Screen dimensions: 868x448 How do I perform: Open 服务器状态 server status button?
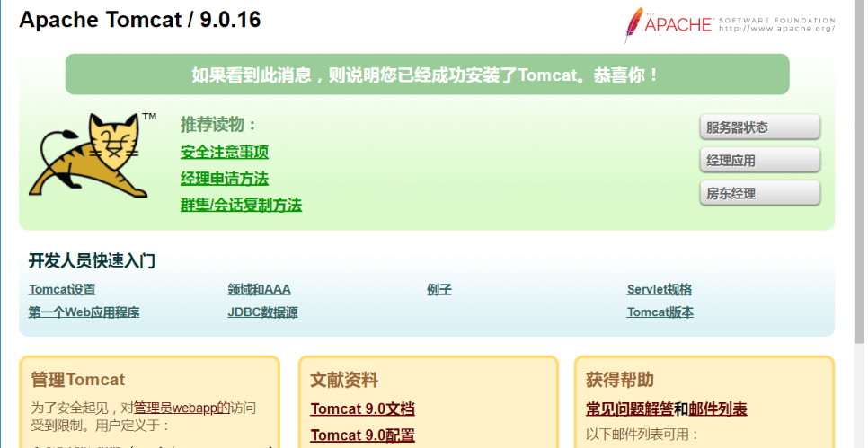pos(760,127)
